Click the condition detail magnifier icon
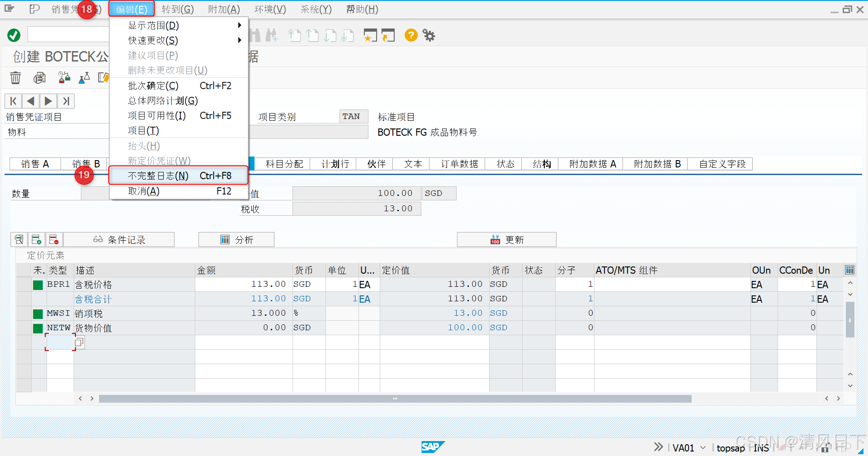The width and height of the screenshot is (868, 456). 19,239
